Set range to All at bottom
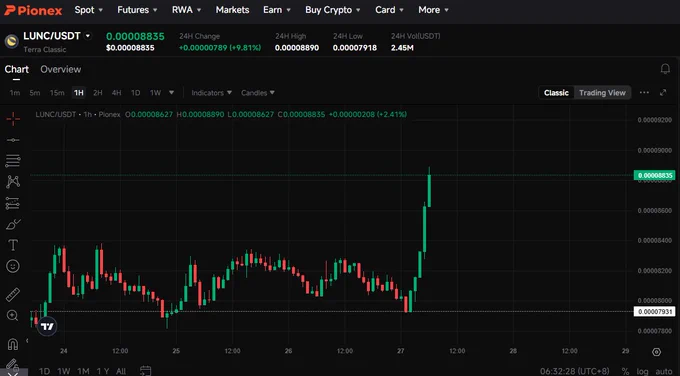This screenshot has width=680, height=376. [x=121, y=371]
